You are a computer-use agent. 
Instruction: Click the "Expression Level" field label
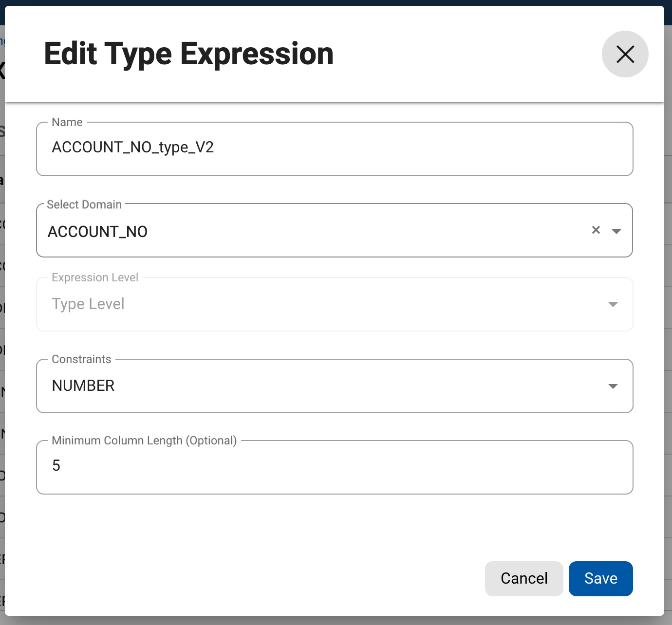(95, 277)
